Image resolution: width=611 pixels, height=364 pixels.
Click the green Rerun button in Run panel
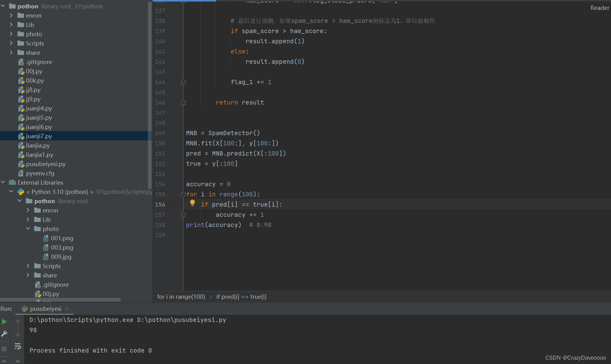pyautogui.click(x=4, y=322)
